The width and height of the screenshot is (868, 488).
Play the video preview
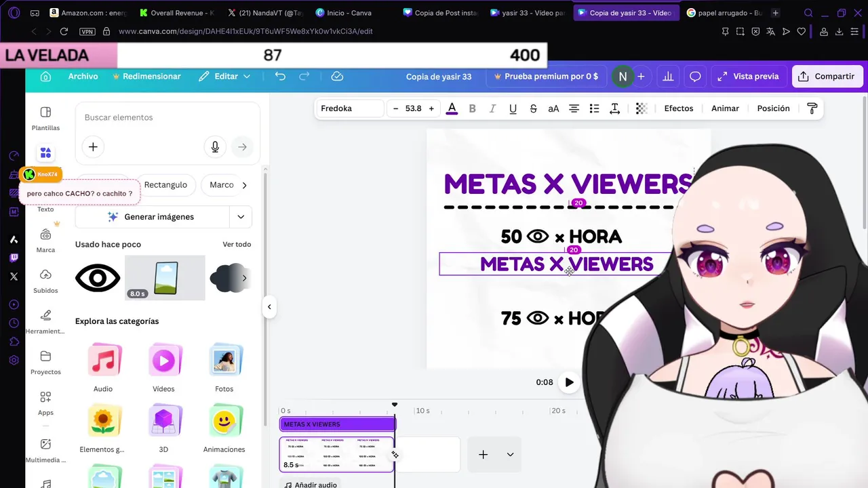tap(569, 382)
